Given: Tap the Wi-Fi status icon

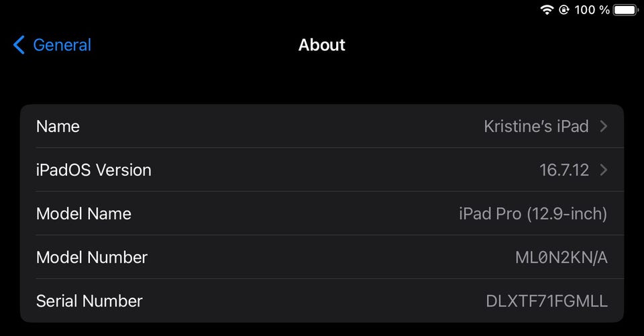Looking at the screenshot, I should [547, 10].
